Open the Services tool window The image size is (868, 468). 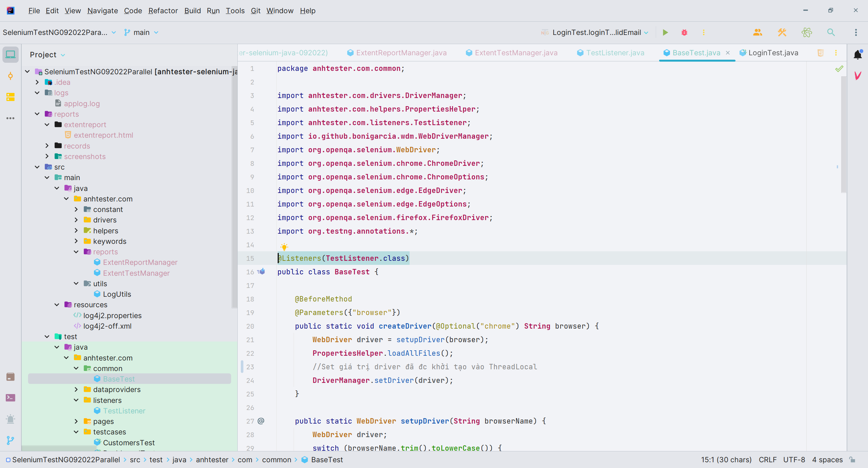(11, 377)
